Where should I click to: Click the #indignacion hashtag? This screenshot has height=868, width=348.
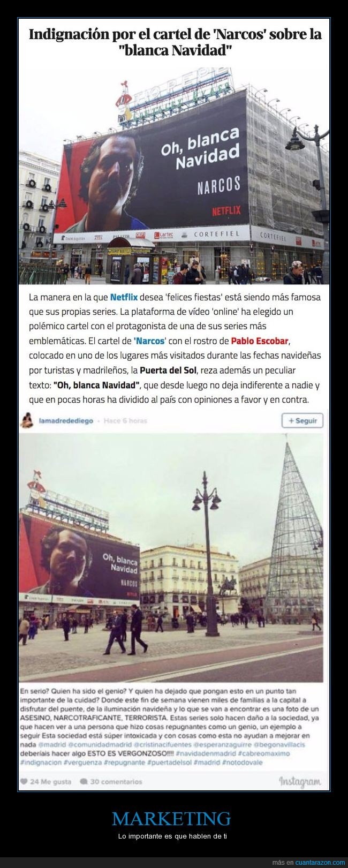click(x=40, y=762)
